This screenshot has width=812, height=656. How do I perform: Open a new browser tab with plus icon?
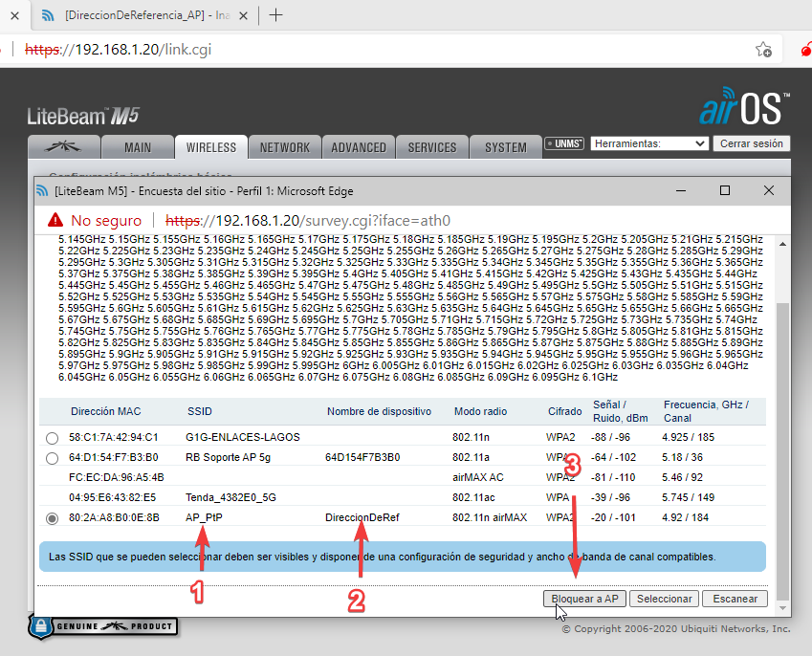coord(276,14)
